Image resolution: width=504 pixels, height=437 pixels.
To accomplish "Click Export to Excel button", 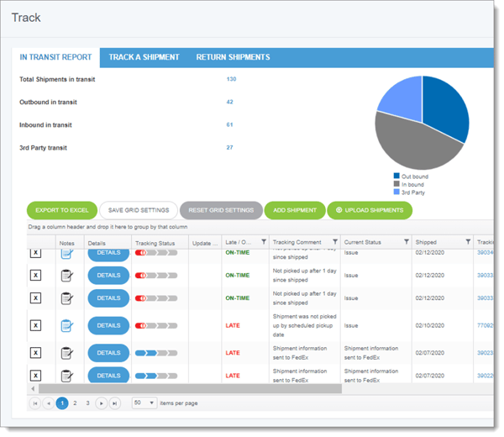I will [x=62, y=210].
